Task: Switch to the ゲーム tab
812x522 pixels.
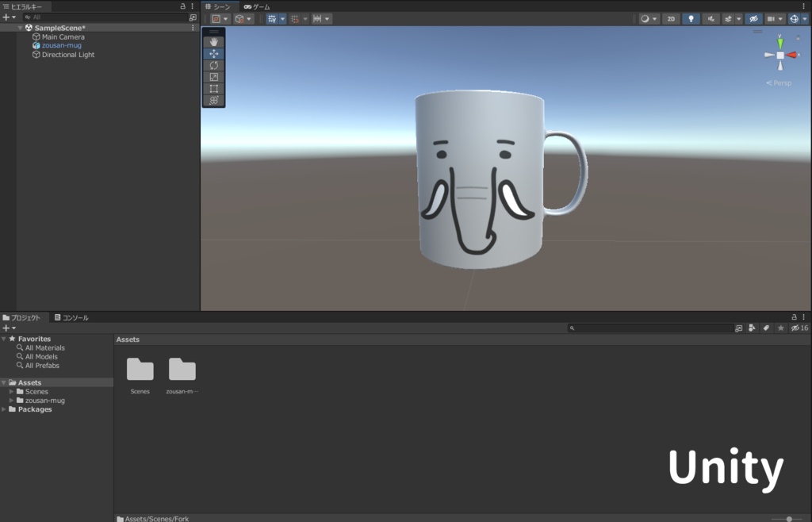Action: click(x=258, y=6)
